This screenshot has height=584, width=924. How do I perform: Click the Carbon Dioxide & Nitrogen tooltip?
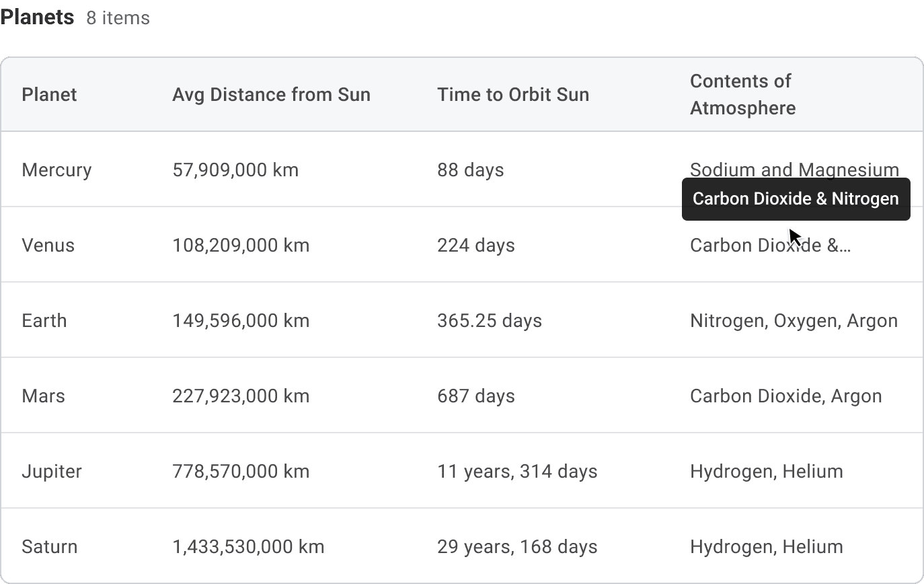[796, 199]
